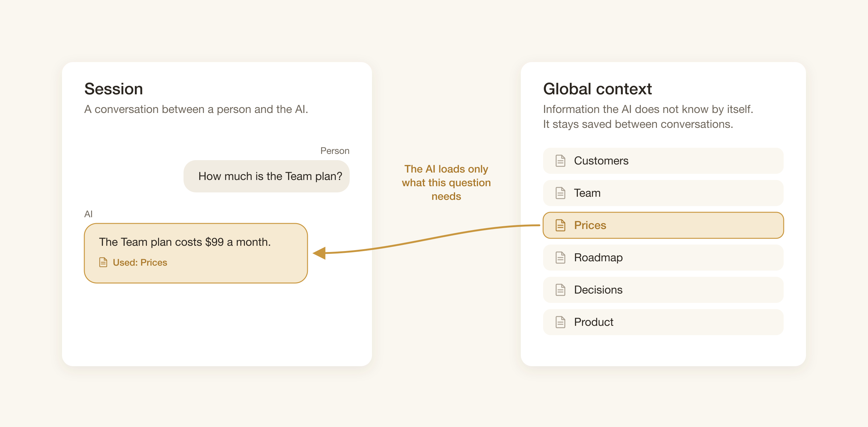
Task: Click 'A conversation between a person and the AI.'
Action: click(196, 109)
